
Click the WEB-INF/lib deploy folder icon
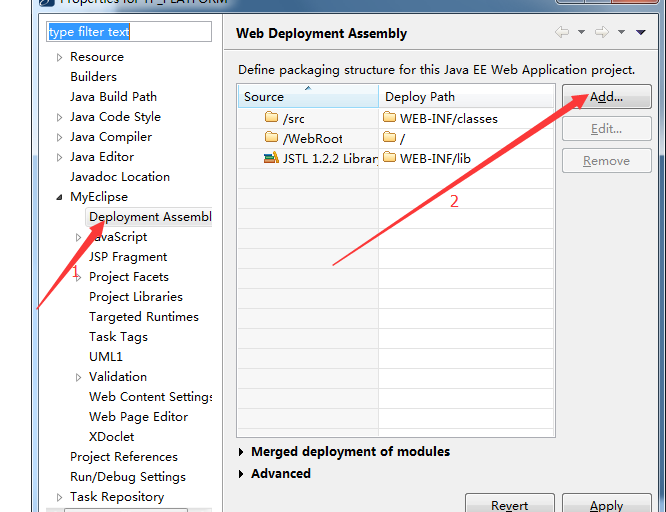point(389,157)
